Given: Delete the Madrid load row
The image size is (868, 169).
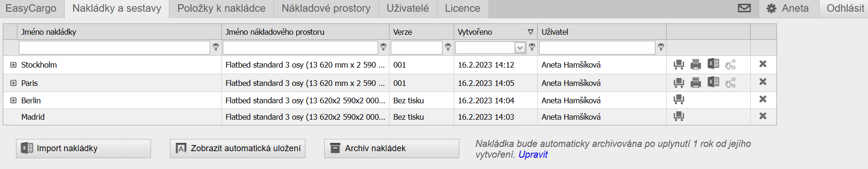Looking at the screenshot, I should click(763, 115).
